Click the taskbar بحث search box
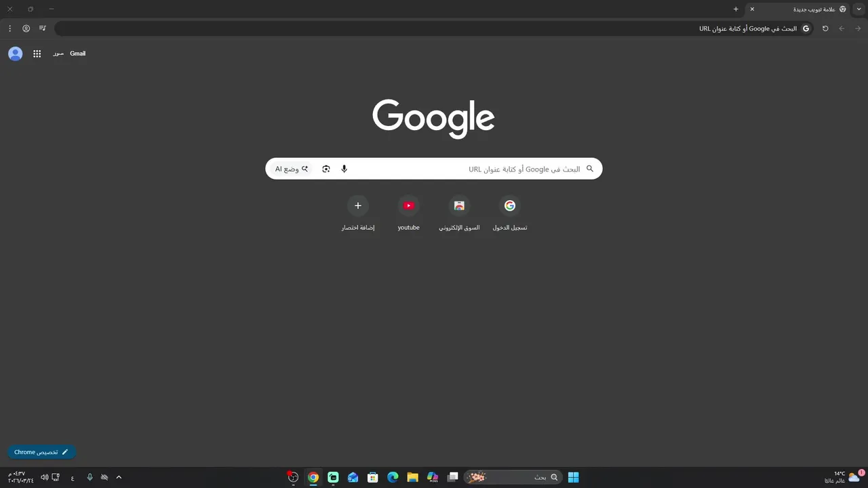Viewport: 868px width, 488px height. tap(513, 477)
